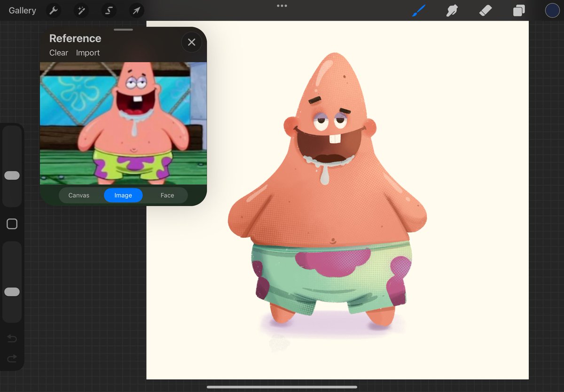Close the Reference panel

191,42
